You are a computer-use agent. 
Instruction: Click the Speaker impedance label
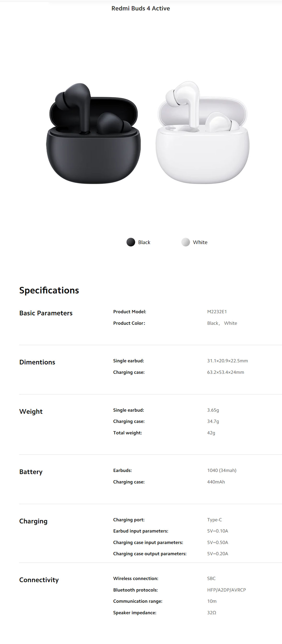(x=135, y=613)
